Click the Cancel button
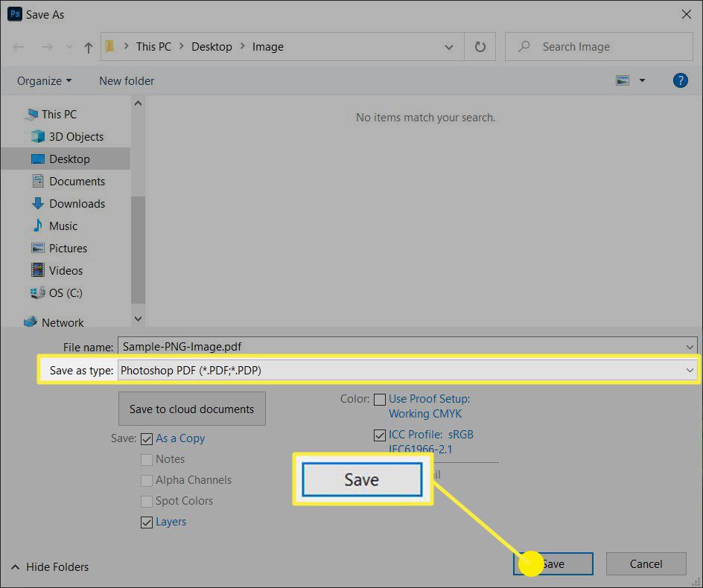Screen dimensions: 703x588 (646, 563)
